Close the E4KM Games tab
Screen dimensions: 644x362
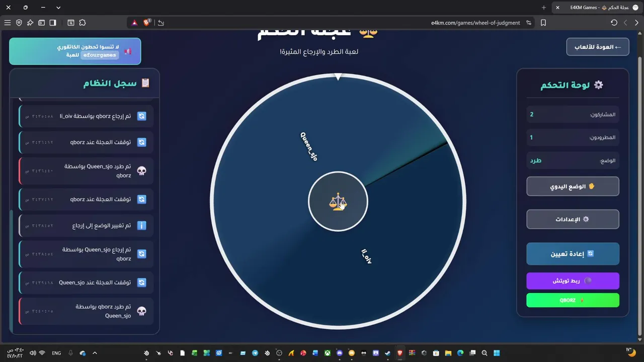(x=558, y=8)
